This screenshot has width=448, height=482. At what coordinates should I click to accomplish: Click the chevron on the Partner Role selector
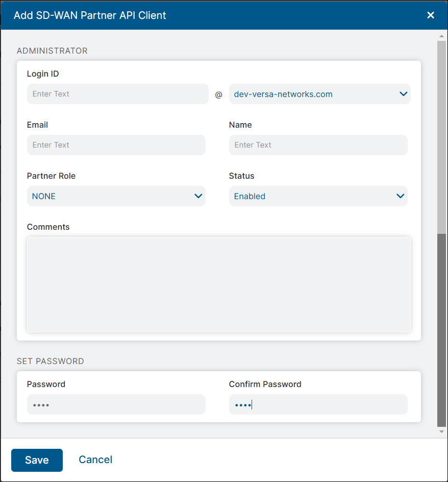point(198,196)
